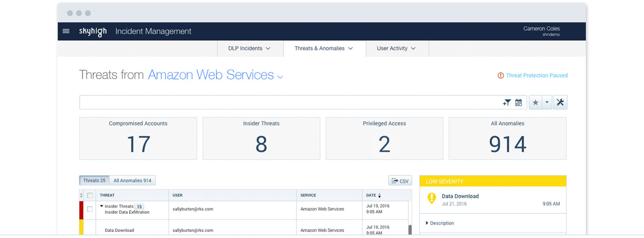
Task: Open the DLP Incidents dropdown
Action: point(250,48)
